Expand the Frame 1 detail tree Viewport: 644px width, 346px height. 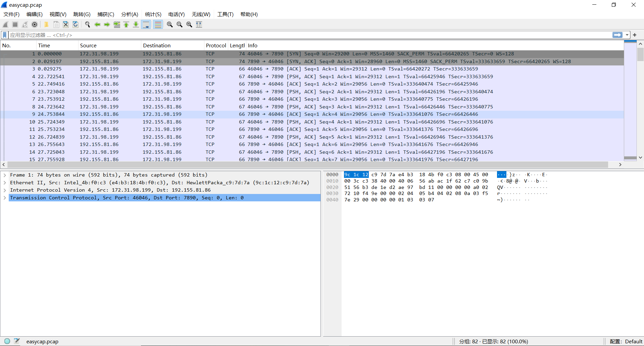(x=5, y=175)
